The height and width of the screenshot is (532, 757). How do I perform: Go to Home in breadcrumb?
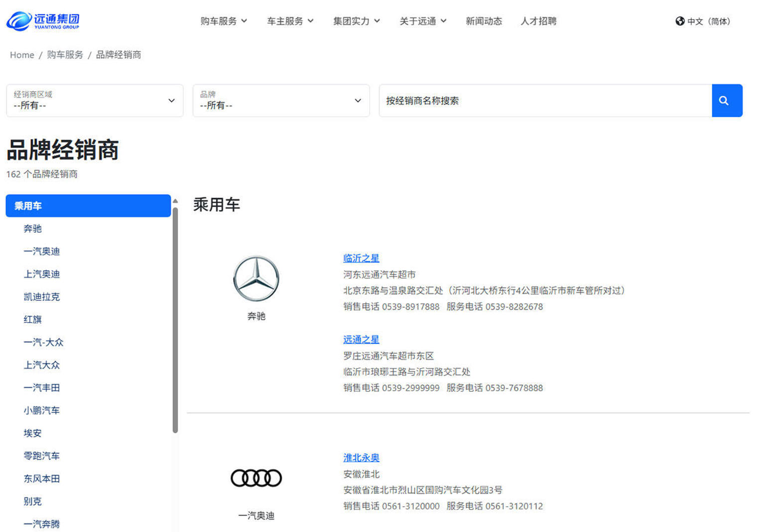click(x=22, y=55)
